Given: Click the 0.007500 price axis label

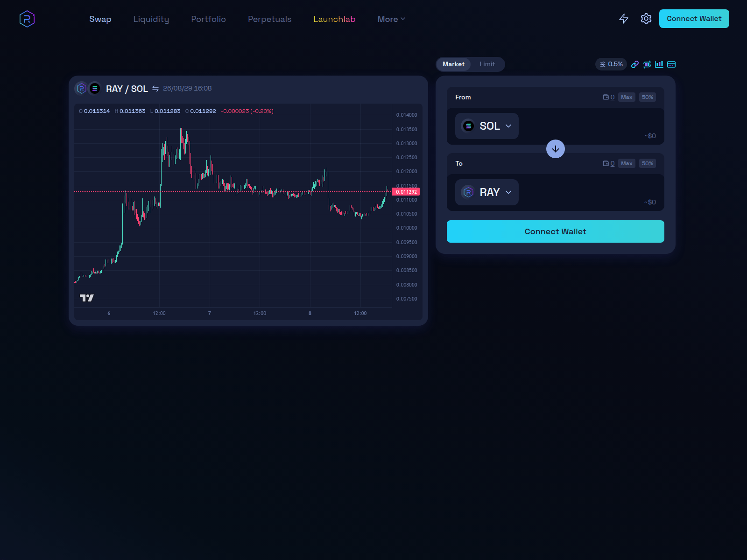Looking at the screenshot, I should point(407,299).
